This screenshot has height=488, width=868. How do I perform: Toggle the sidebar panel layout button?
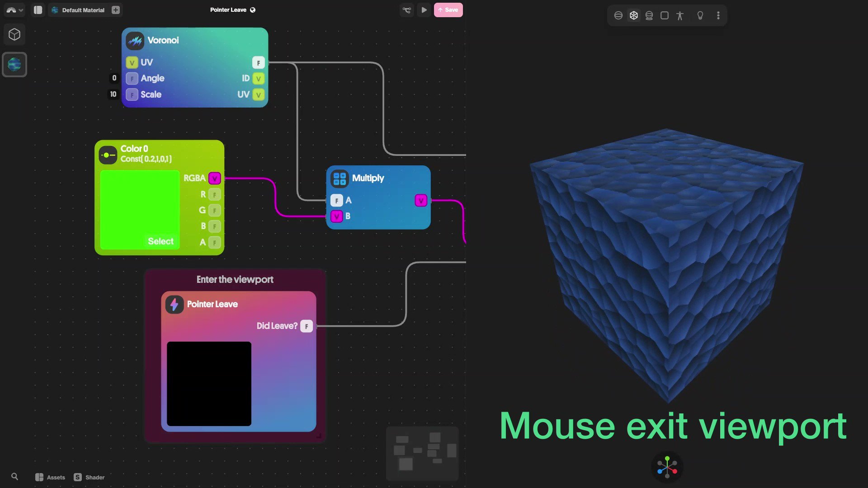(38, 10)
